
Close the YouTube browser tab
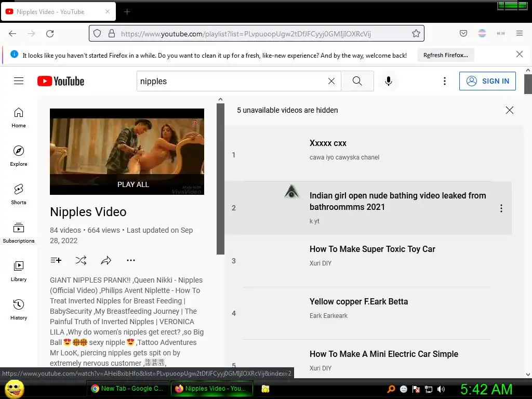point(107,11)
